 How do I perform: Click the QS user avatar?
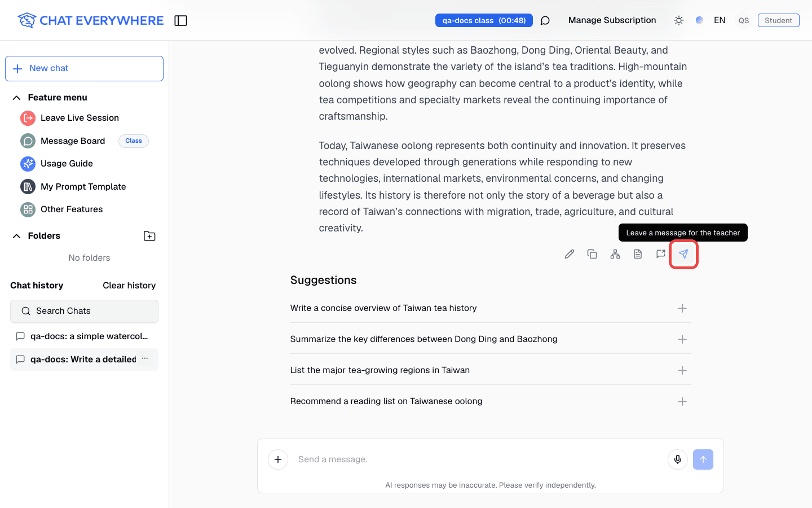click(x=744, y=20)
